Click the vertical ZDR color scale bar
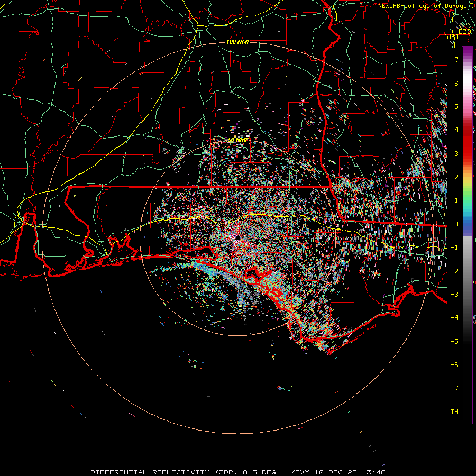 (x=467, y=235)
